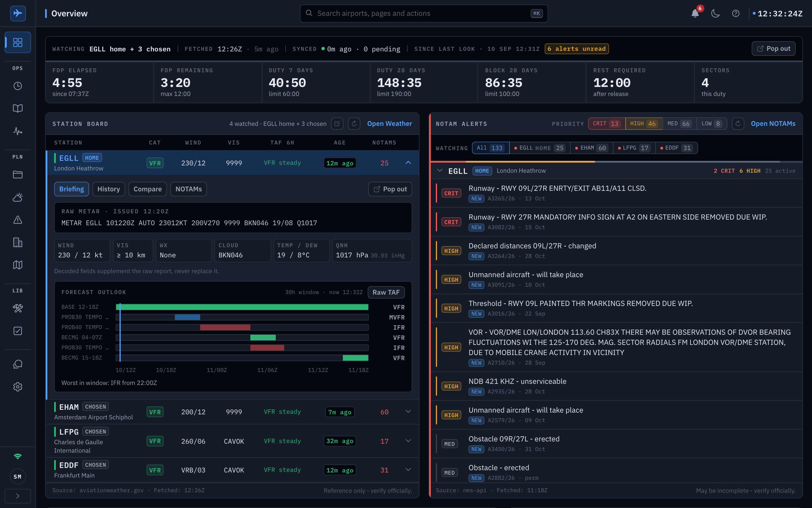Toggle the HIGH 46 priority filter
The height and width of the screenshot is (508, 812).
pos(644,124)
